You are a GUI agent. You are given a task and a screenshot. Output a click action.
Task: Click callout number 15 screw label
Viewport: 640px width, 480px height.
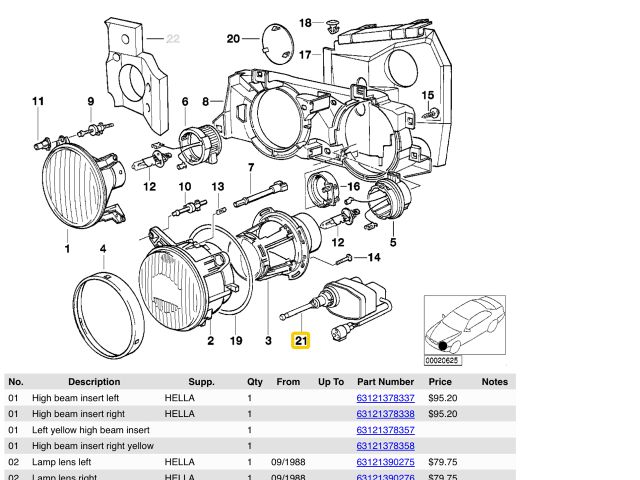pyautogui.click(x=429, y=96)
